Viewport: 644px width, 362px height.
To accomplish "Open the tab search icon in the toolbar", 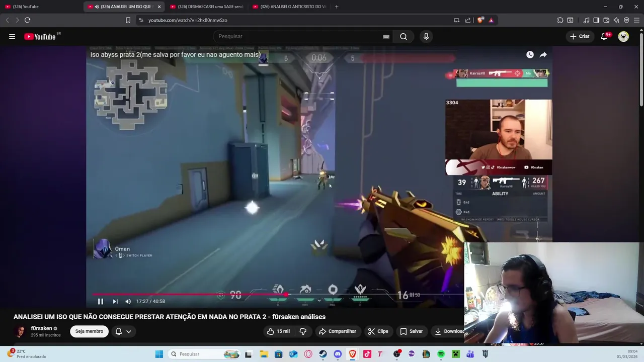I will click(x=570, y=20).
